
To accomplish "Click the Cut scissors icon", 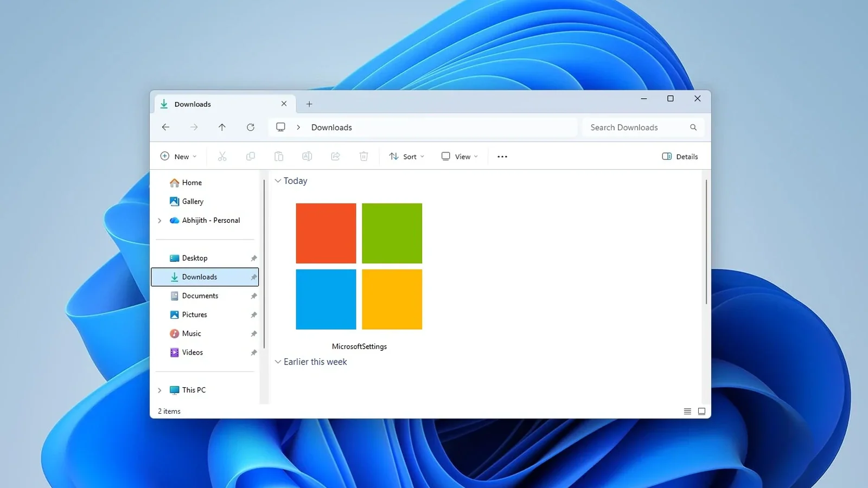I will tap(222, 156).
